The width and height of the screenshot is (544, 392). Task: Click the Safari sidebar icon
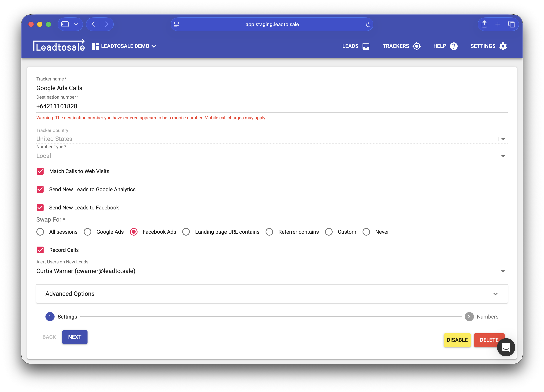(x=65, y=24)
